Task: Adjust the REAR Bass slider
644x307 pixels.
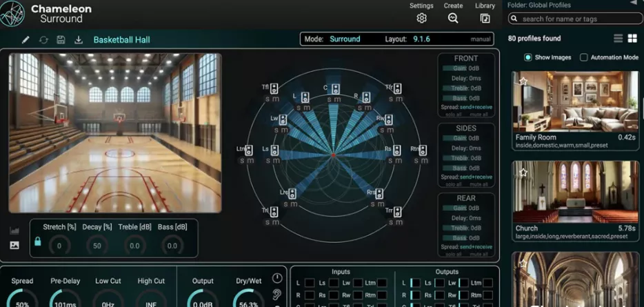Action: coord(467,238)
